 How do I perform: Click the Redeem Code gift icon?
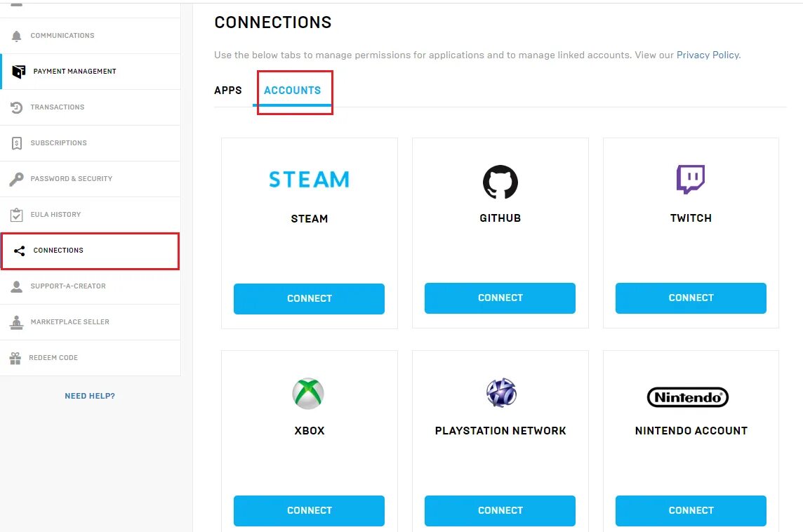coord(15,359)
